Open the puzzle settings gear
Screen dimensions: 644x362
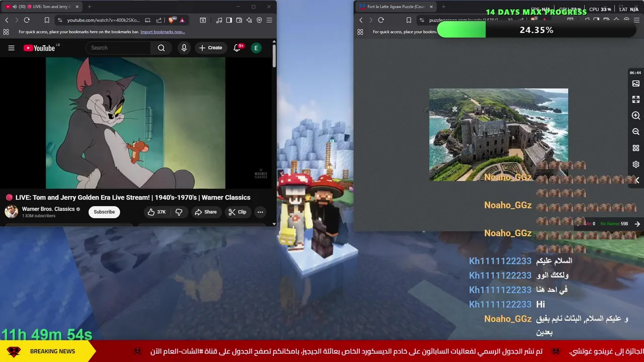636,164
